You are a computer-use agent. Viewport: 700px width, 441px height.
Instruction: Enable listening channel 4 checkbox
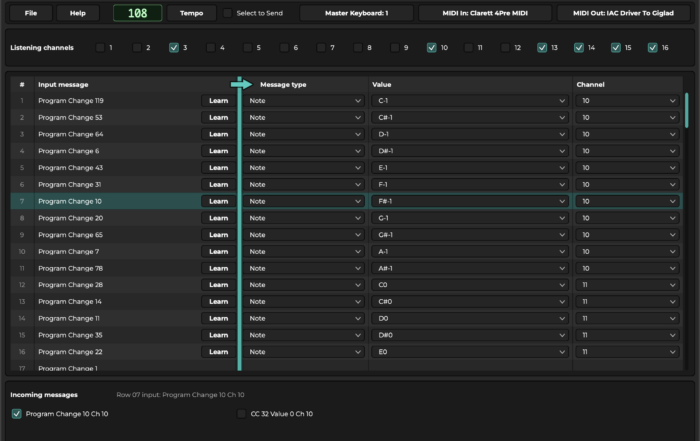click(211, 48)
